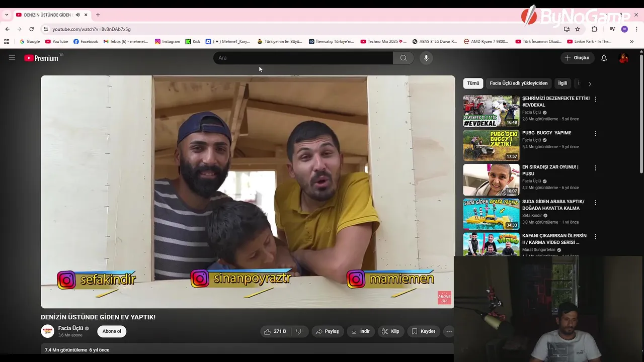
Task: Select Facia Üçlü adlı yükleyiciden chip
Action: (519, 83)
